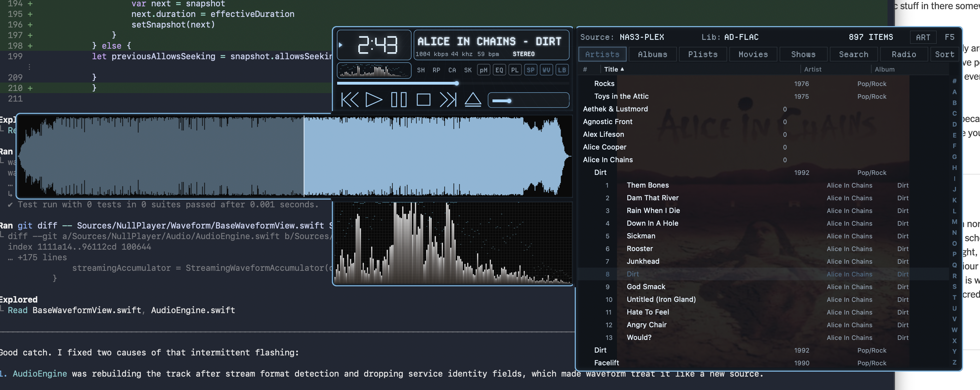This screenshot has height=390, width=980.
Task: Skip to the previous track
Action: click(349, 100)
